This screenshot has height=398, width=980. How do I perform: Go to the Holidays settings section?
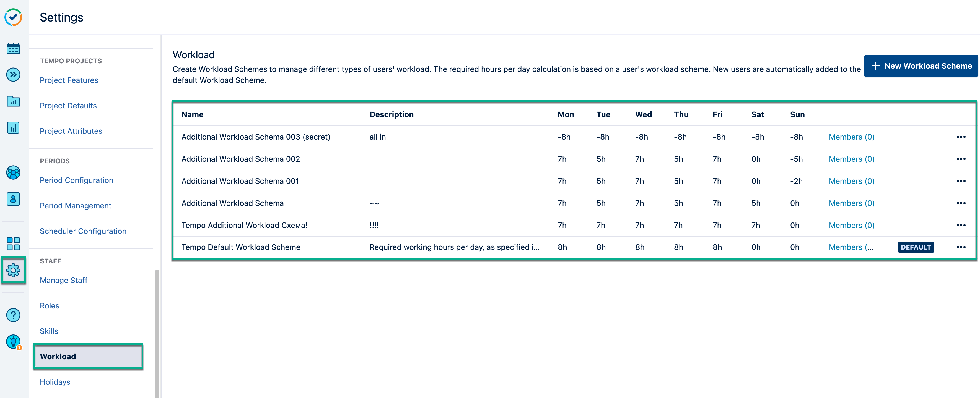(x=55, y=382)
